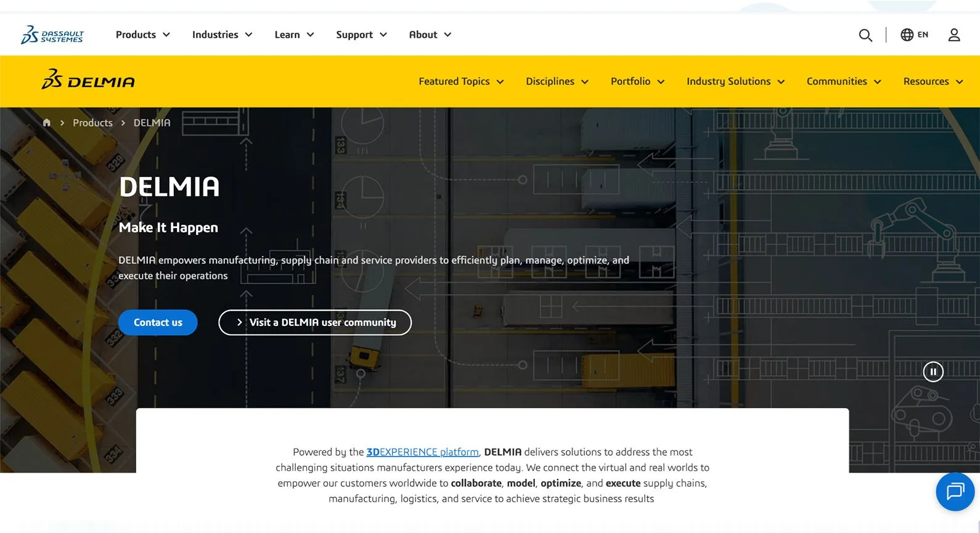Click DELMIA in the breadcrumb

pyautogui.click(x=152, y=123)
